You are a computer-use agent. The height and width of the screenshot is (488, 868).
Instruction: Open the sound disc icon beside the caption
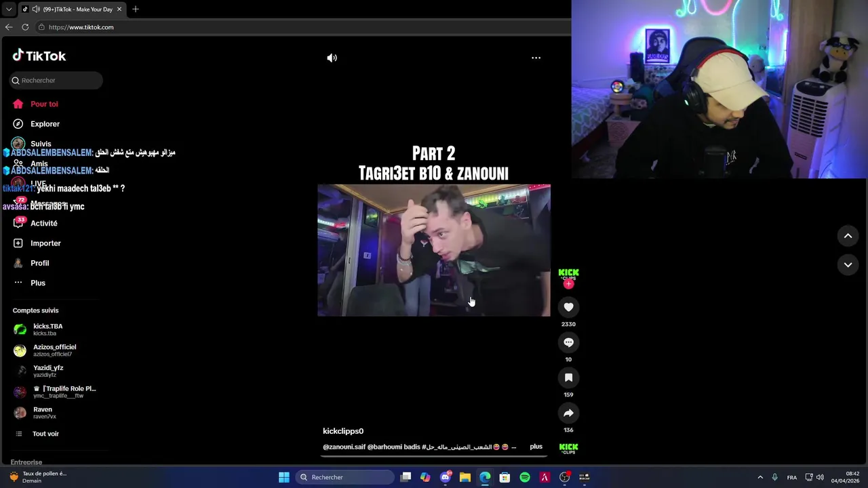[x=568, y=447]
